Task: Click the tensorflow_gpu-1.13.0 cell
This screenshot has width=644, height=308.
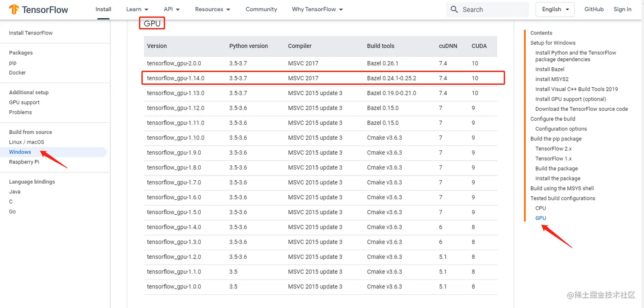Action: click(175, 93)
